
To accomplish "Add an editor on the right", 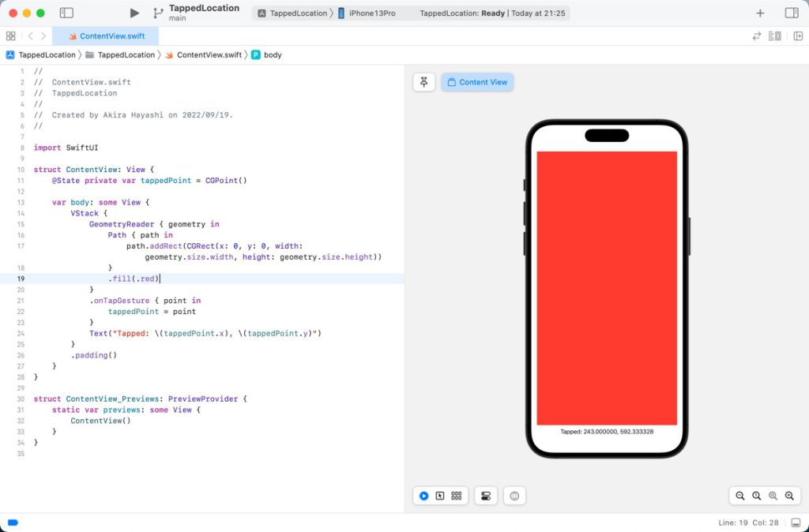I will pos(798,36).
